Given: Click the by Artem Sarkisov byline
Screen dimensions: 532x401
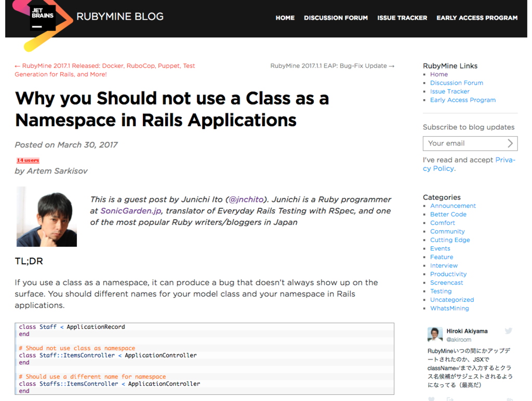Looking at the screenshot, I should coord(51,171).
